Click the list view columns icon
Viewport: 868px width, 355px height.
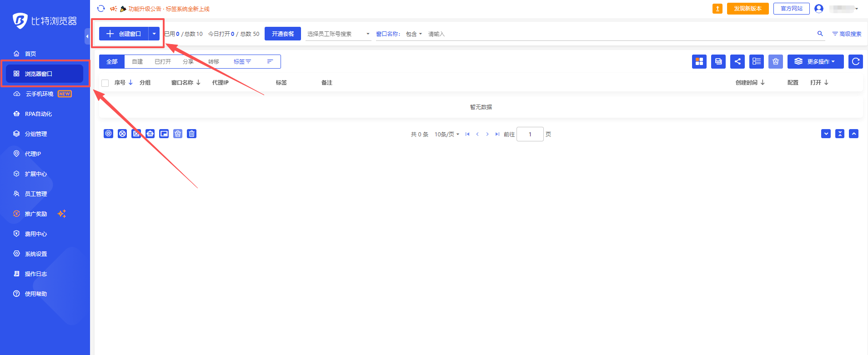[x=757, y=61]
